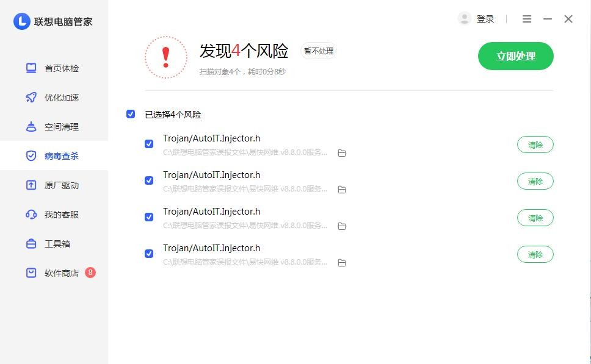Open 软件商店 in the sidebar
The image size is (591, 364).
point(54,273)
